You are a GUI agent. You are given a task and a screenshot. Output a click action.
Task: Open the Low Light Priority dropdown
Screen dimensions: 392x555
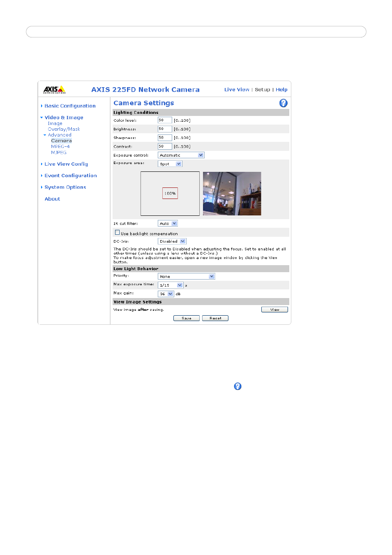click(x=186, y=276)
